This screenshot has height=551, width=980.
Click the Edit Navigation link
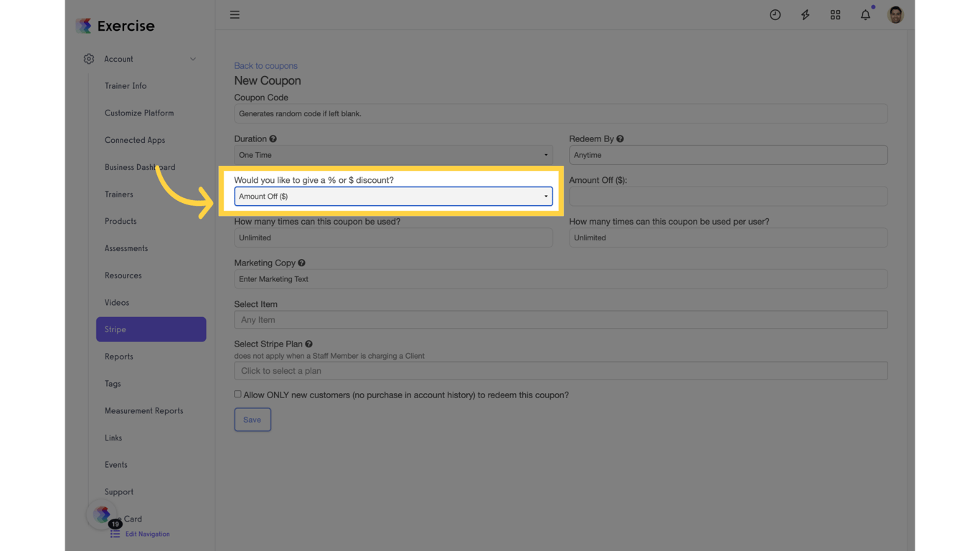tap(149, 534)
